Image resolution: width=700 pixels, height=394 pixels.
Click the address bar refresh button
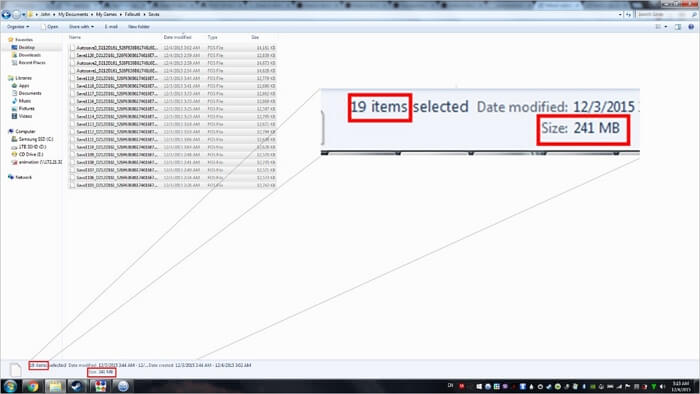(629, 15)
